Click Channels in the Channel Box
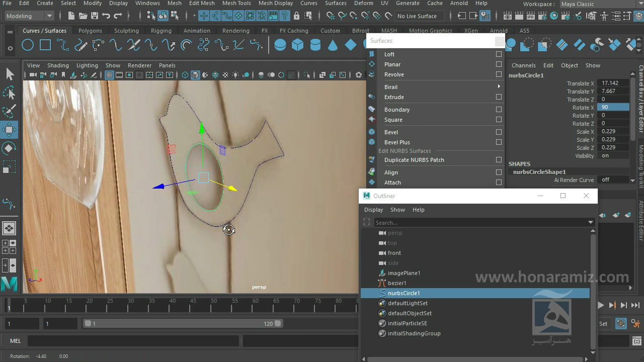This screenshot has height=362, width=644. click(523, 65)
